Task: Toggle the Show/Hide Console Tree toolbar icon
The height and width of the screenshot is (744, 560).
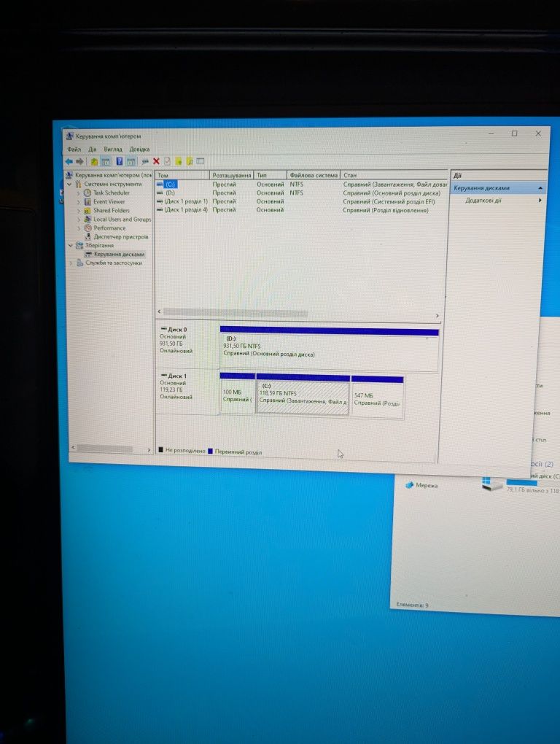Action: [105, 162]
